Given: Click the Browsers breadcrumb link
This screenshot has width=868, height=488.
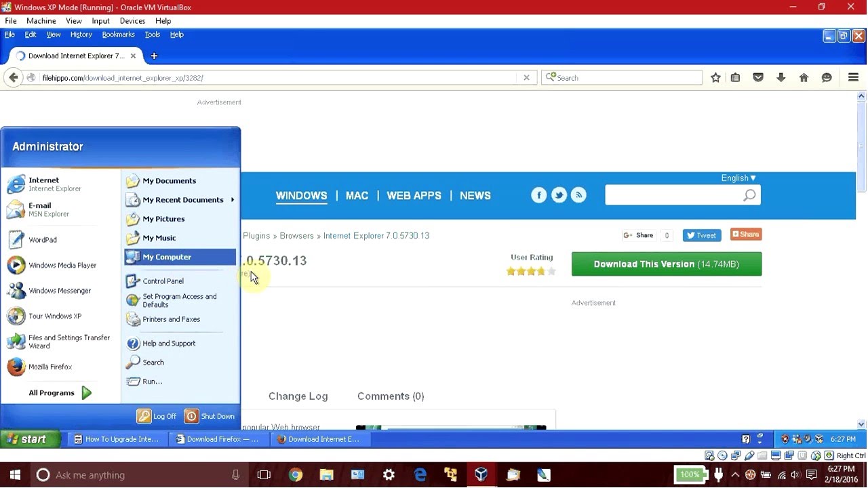Looking at the screenshot, I should coord(296,236).
